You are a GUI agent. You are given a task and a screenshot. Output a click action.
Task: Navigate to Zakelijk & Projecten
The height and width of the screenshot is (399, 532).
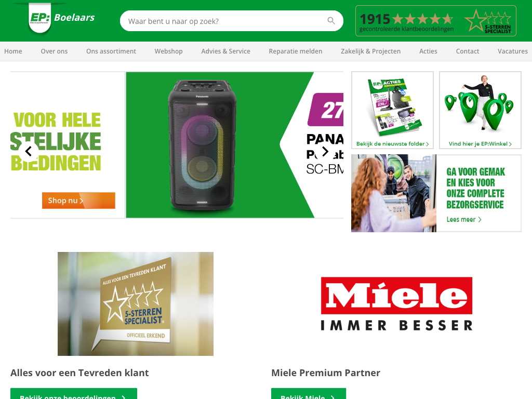pos(370,51)
